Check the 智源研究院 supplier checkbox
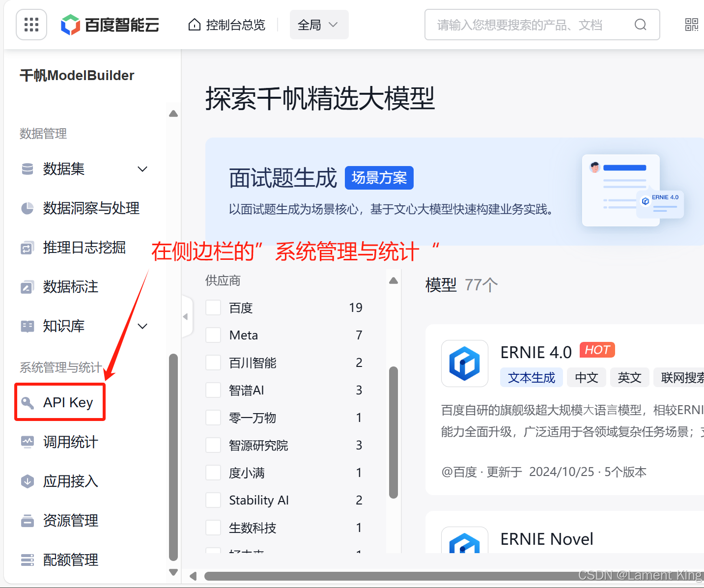The width and height of the screenshot is (704, 588). (x=213, y=445)
